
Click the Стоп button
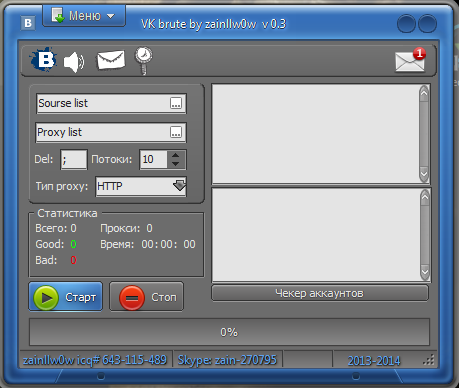146,297
